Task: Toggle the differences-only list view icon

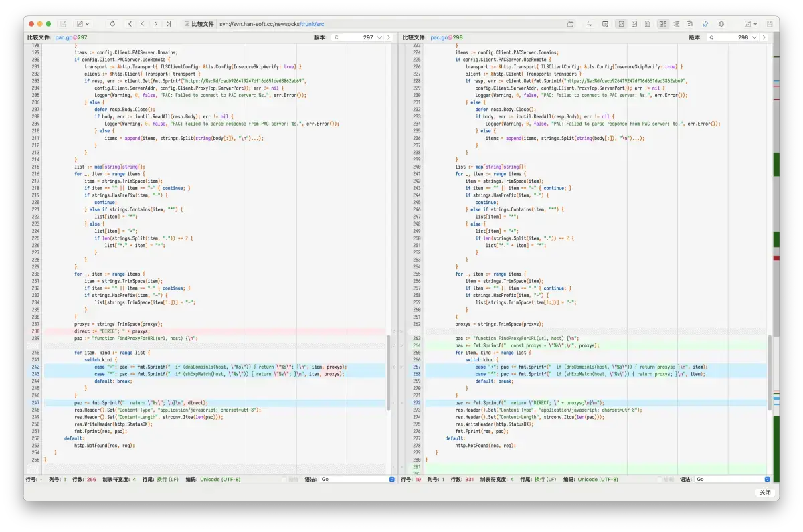Action: (x=676, y=24)
